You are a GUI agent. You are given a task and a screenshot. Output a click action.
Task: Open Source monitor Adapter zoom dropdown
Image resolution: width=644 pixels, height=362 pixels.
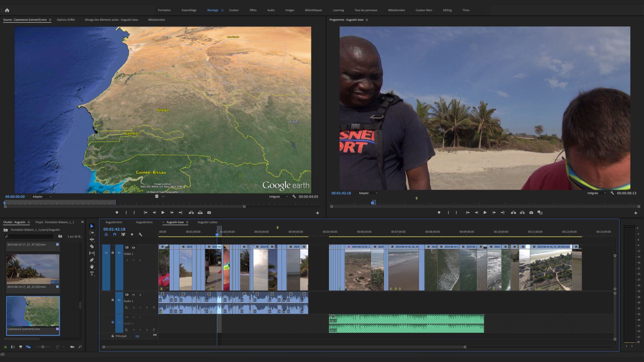point(42,197)
